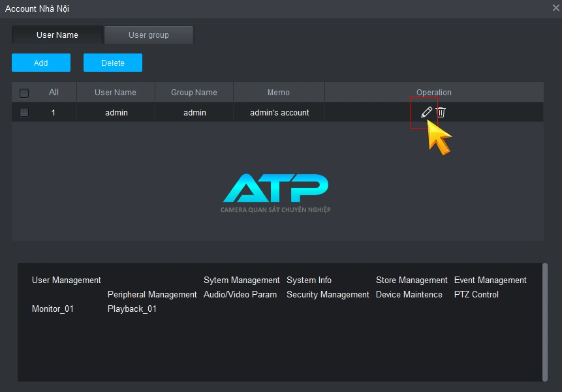This screenshot has width=562, height=392.
Task: Click the Audio/Video Param permission
Action: tap(240, 294)
